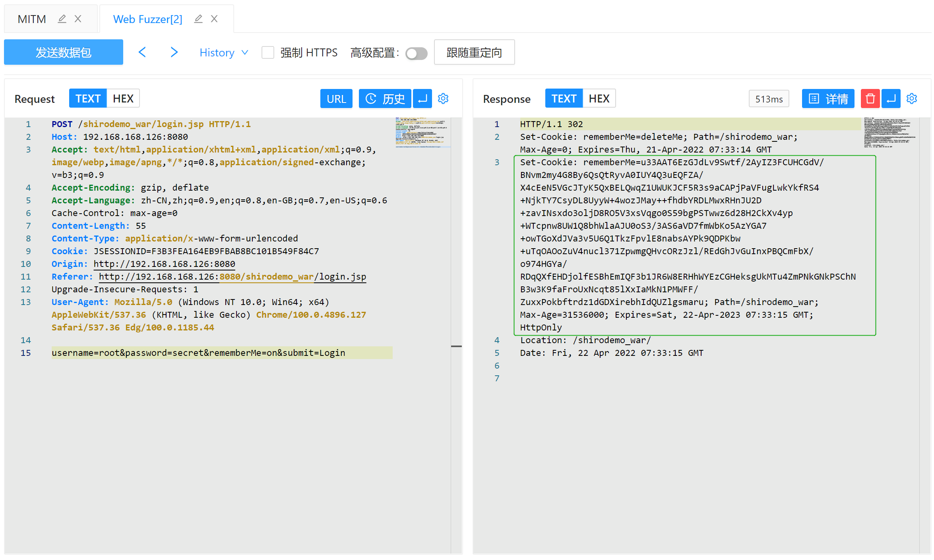This screenshot has width=934, height=560.
Task: Switch to the MITM tab
Action: (x=32, y=19)
